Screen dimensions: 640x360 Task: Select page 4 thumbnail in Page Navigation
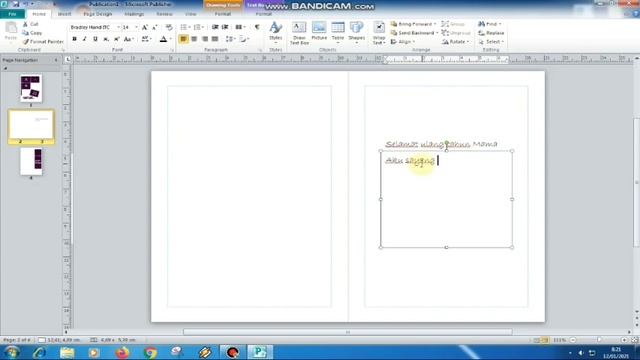(31, 162)
